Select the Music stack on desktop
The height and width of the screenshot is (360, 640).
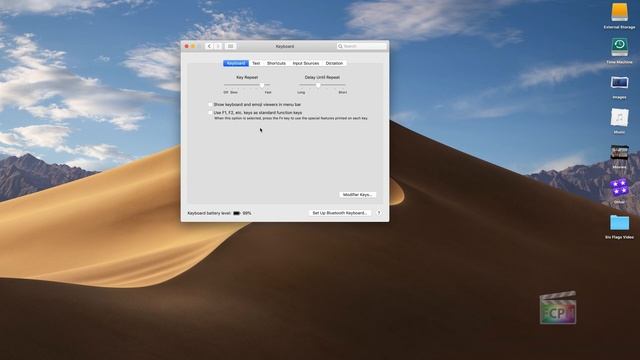(x=619, y=118)
